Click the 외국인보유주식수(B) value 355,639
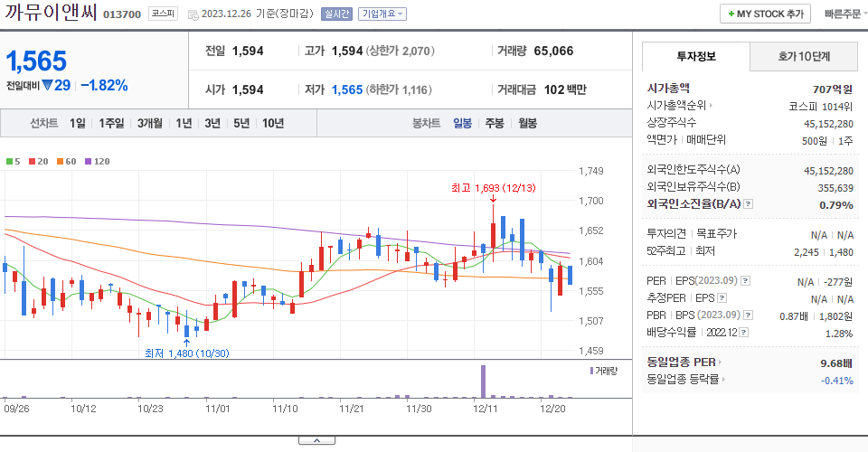868x452 pixels. [x=835, y=188]
